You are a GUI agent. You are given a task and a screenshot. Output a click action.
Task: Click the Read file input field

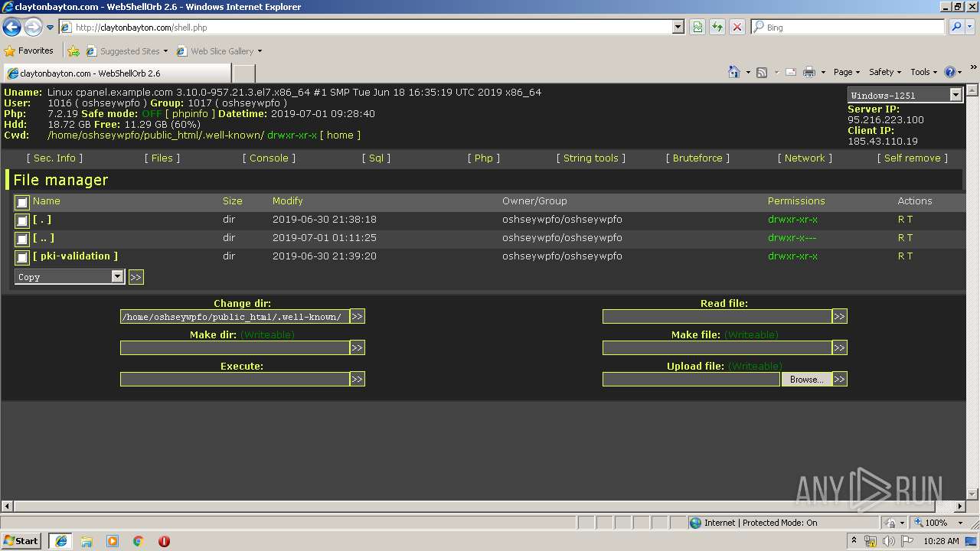717,316
